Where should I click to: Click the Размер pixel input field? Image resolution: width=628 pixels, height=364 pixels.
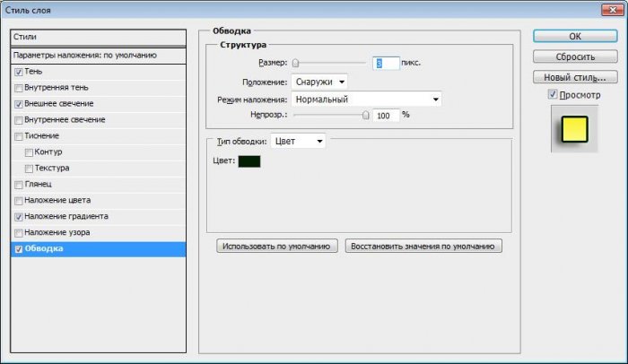(x=386, y=64)
